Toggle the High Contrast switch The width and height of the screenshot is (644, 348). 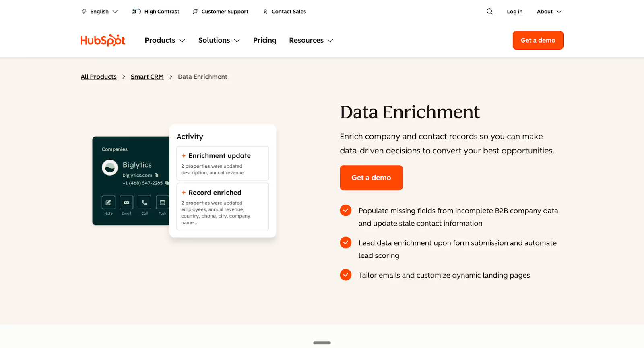[x=136, y=12]
